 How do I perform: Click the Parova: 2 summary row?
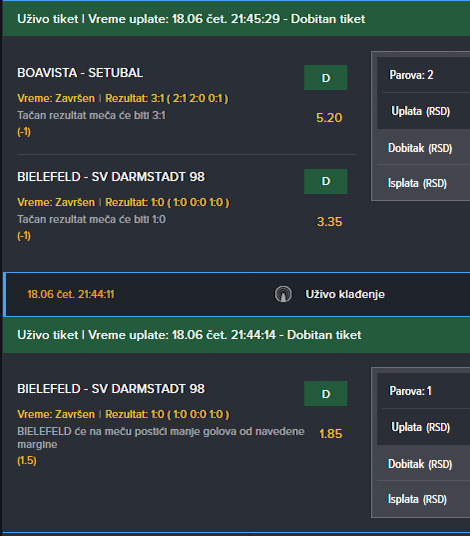424,75
